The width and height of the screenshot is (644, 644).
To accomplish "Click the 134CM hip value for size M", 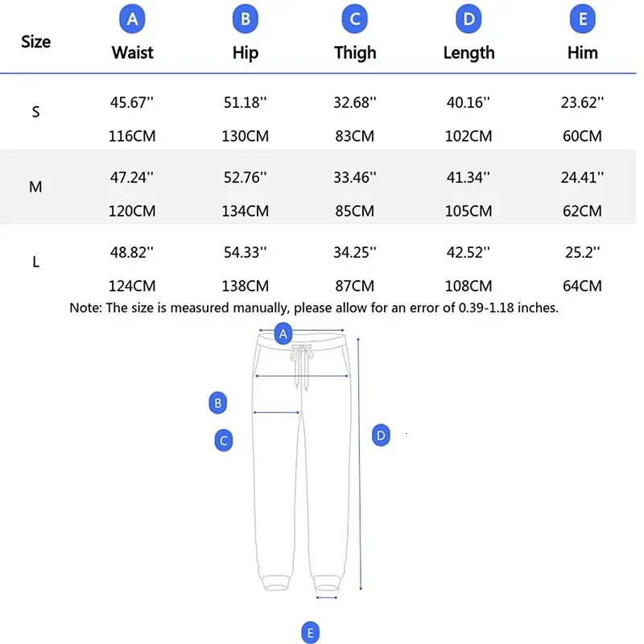I will coord(246,211).
